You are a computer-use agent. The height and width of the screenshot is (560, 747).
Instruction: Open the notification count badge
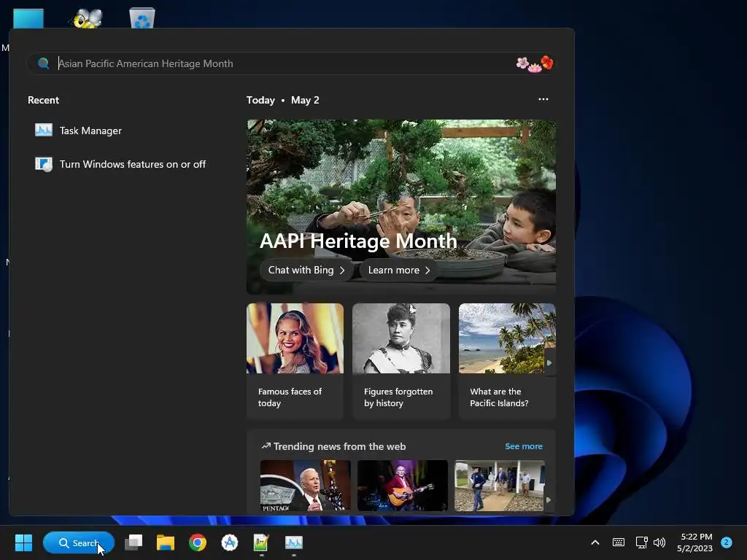(x=727, y=542)
